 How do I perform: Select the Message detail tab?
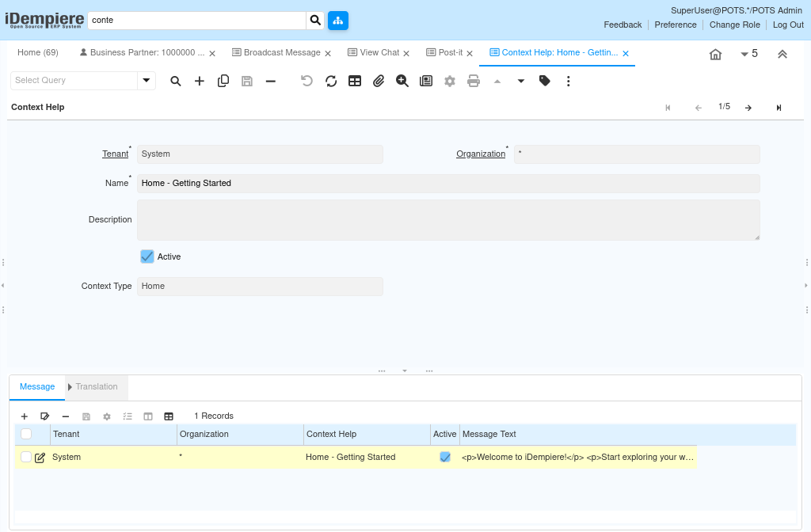pyautogui.click(x=37, y=386)
